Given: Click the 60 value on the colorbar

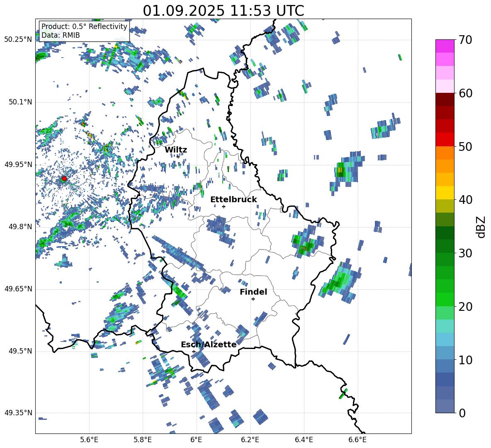Looking at the screenshot, I should point(465,93).
